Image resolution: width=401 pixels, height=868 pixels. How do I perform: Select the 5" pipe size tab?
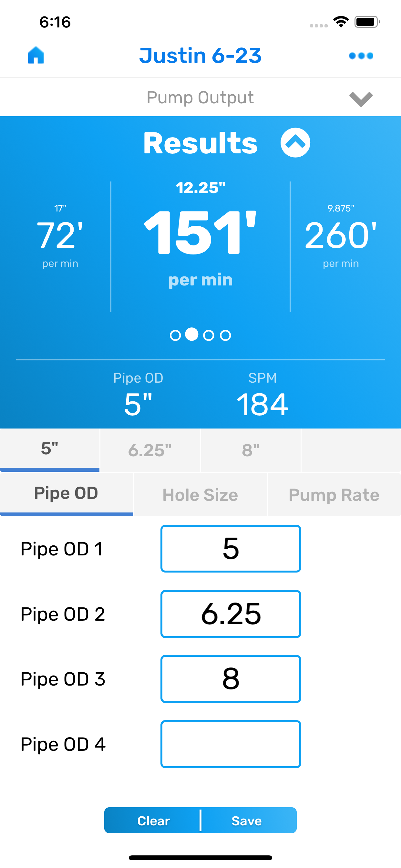click(x=50, y=449)
